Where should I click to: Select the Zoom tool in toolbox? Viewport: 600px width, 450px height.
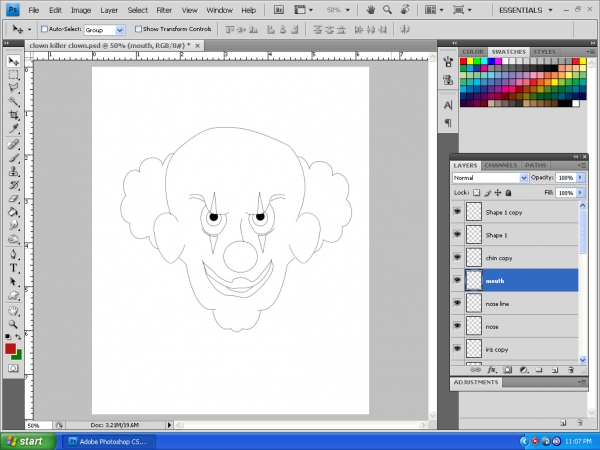click(13, 324)
